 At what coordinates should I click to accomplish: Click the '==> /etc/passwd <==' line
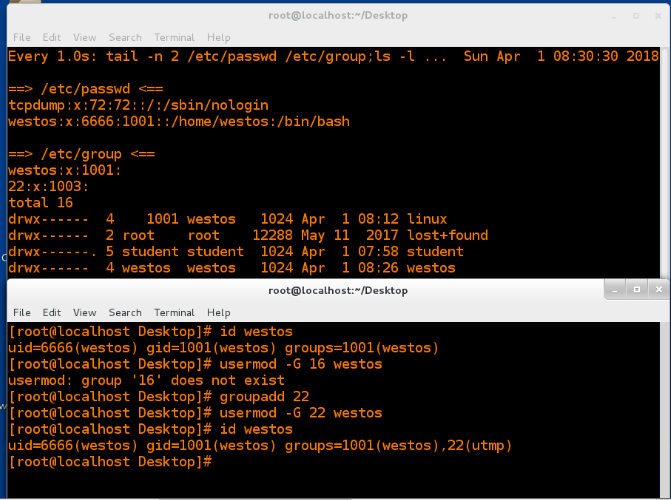coord(86,89)
